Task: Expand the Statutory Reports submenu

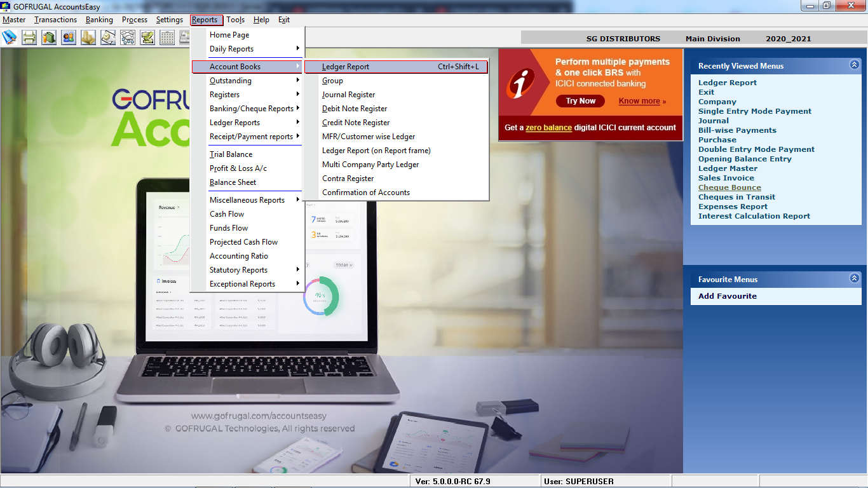Action: click(x=248, y=270)
